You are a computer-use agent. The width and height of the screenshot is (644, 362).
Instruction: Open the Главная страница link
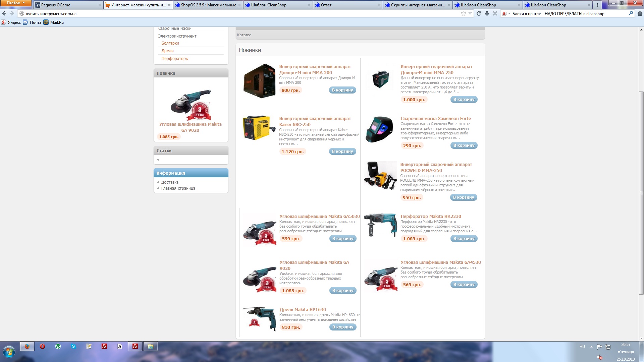(178, 188)
